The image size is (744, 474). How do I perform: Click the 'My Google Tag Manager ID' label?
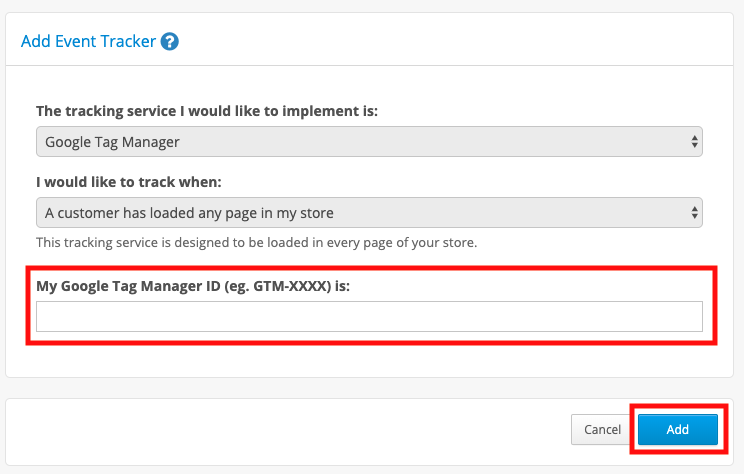pos(193,286)
